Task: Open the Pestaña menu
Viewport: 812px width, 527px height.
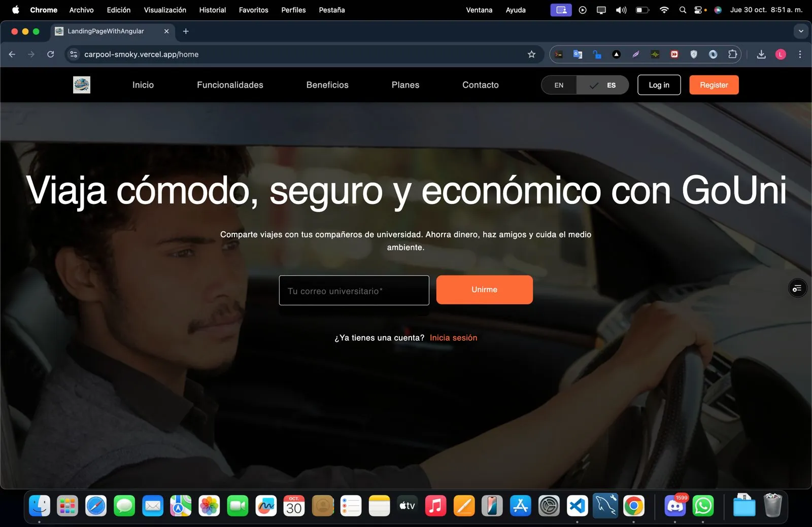Action: (332, 10)
